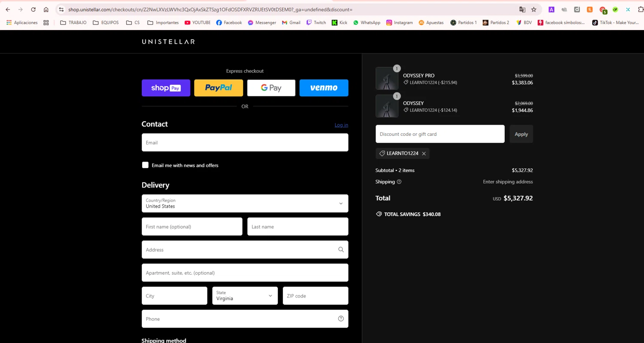The width and height of the screenshot is (644, 343).
Task: Open the Country/Region dropdown
Action: [x=245, y=203]
